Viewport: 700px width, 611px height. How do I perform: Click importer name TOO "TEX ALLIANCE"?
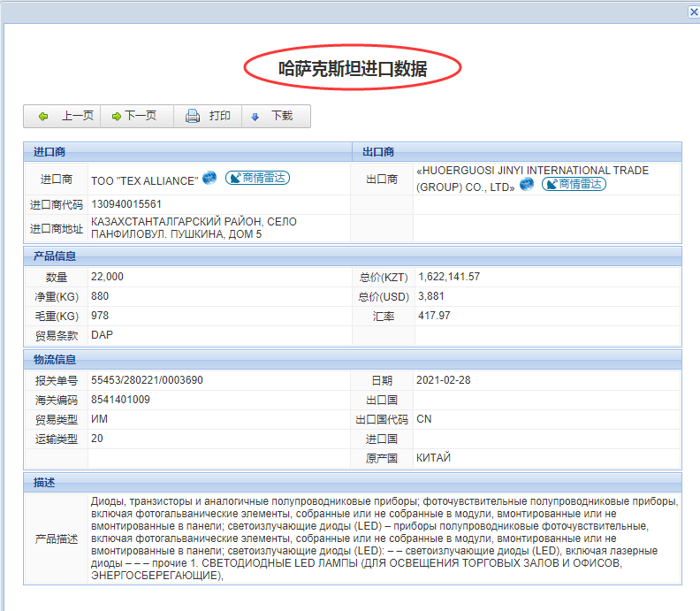145,181
